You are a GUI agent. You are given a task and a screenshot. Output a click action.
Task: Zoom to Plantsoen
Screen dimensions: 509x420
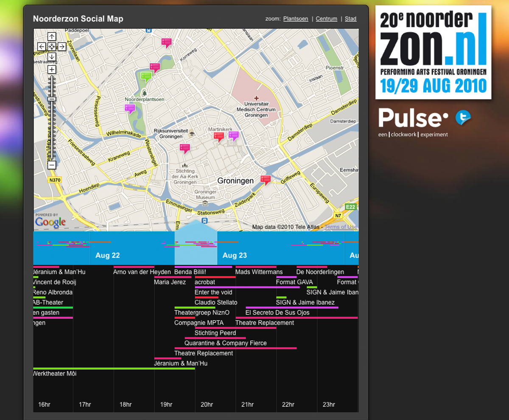[x=296, y=19]
